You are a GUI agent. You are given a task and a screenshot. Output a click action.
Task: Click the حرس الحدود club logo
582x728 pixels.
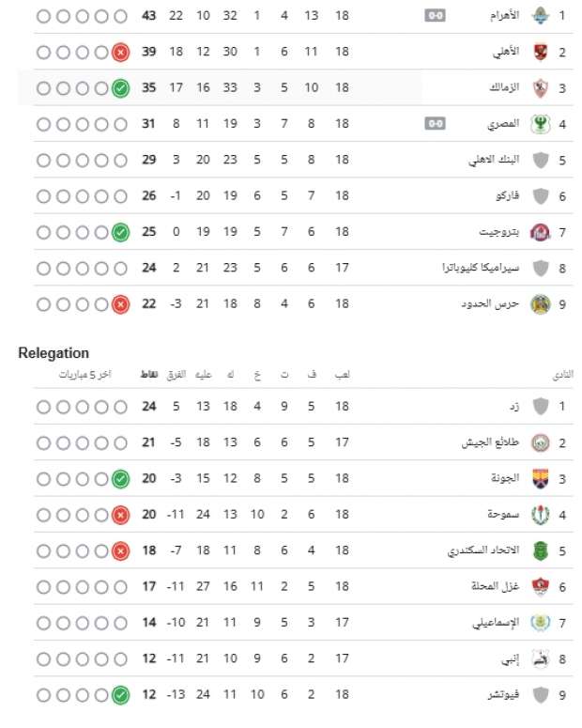(x=540, y=304)
